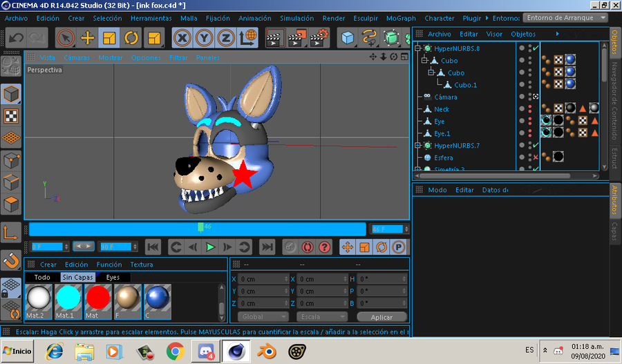Click the viewport orbit rotate icon

(x=393, y=57)
